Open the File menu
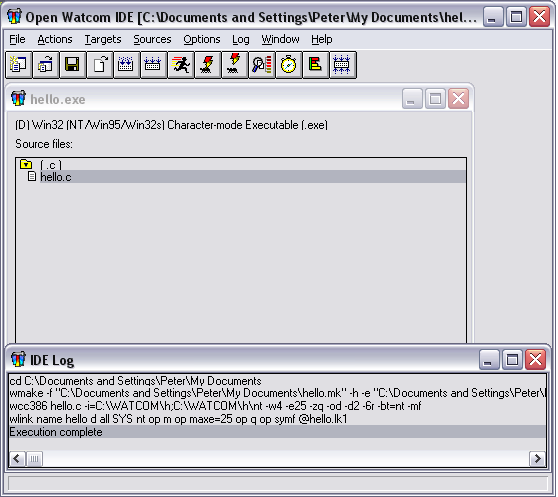 pyautogui.click(x=17, y=39)
